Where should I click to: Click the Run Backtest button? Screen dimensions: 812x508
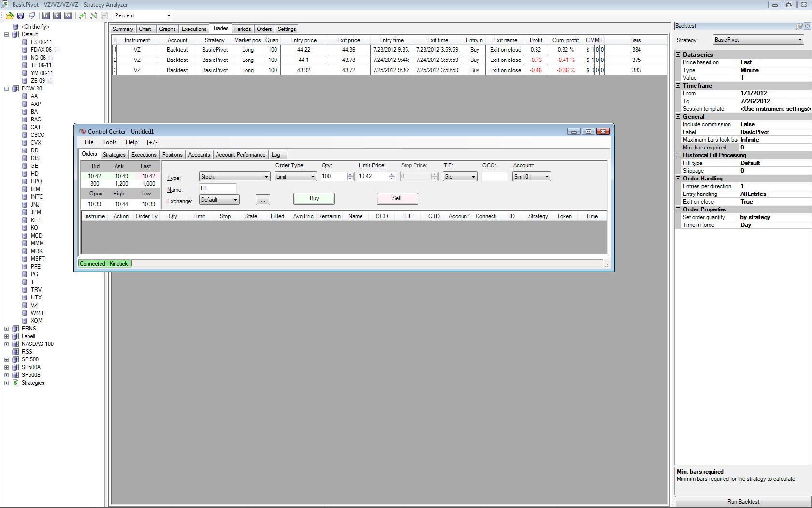point(743,502)
